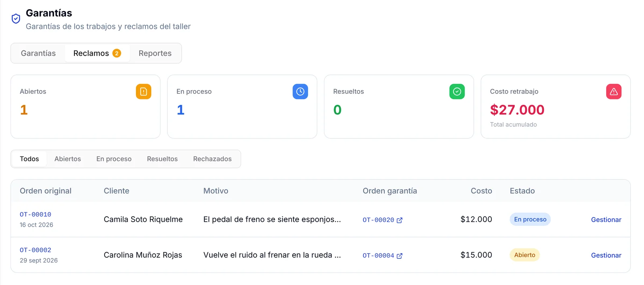Click the Resueltos card count 0
Screen dimensions: 644x285
tap(337, 109)
